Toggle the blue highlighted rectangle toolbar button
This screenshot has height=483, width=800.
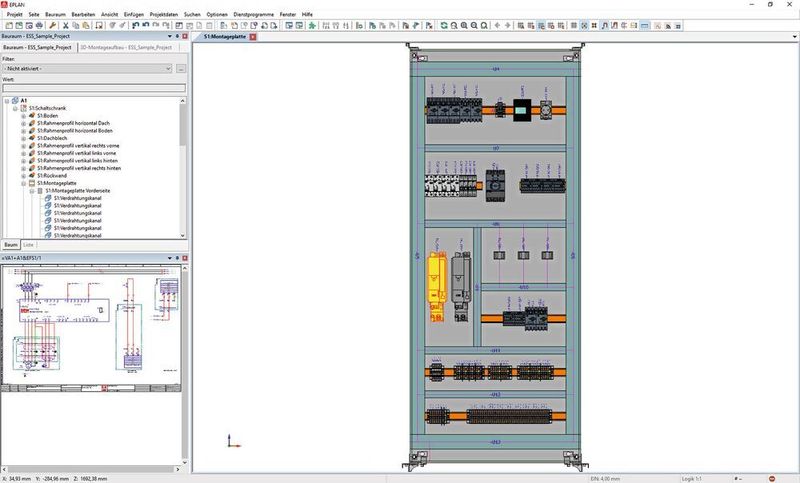(645, 26)
